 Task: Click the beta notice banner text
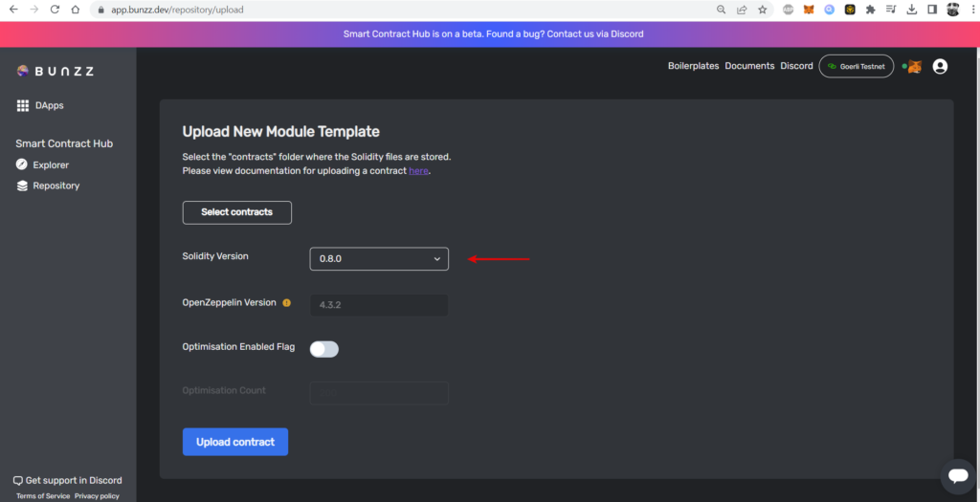tap(493, 33)
